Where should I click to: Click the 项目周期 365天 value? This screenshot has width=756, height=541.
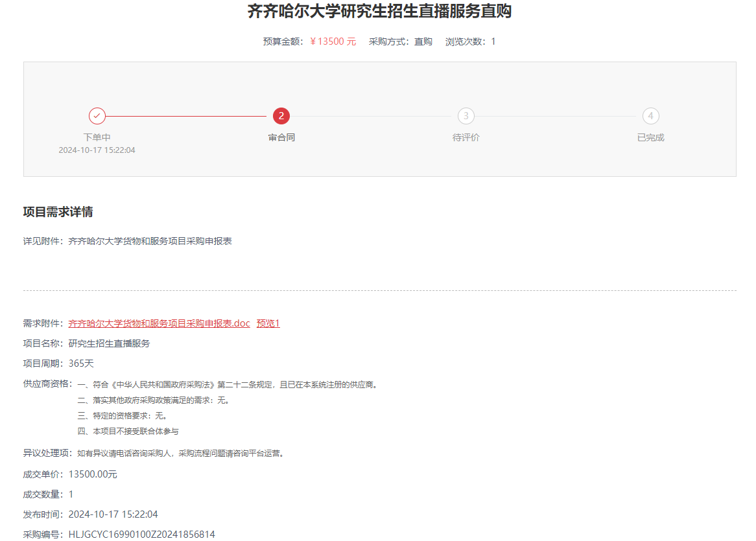click(81, 363)
